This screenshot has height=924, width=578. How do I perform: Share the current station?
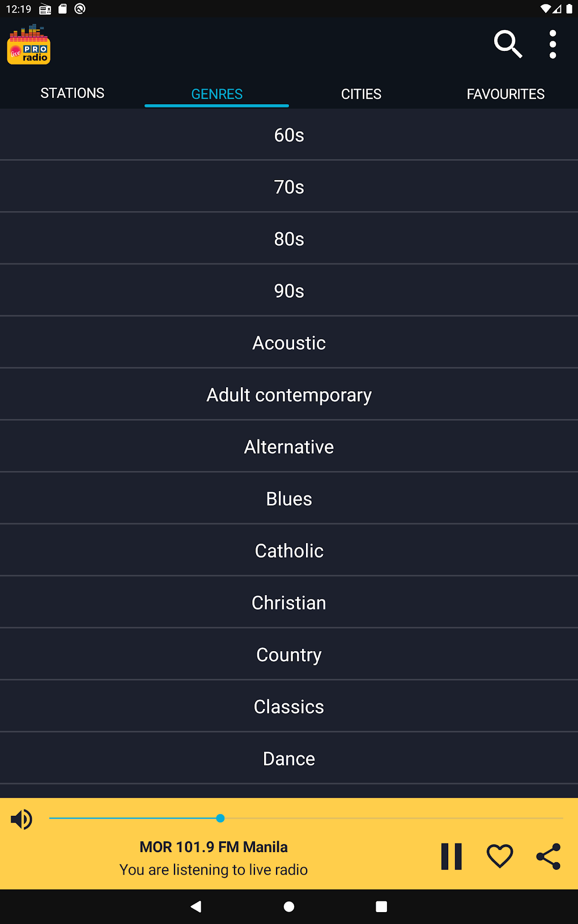pos(548,856)
